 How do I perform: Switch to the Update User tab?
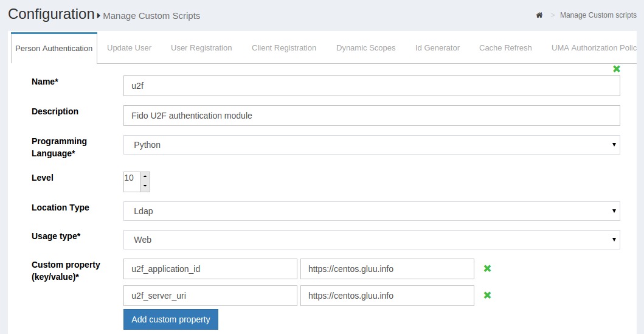pos(129,48)
